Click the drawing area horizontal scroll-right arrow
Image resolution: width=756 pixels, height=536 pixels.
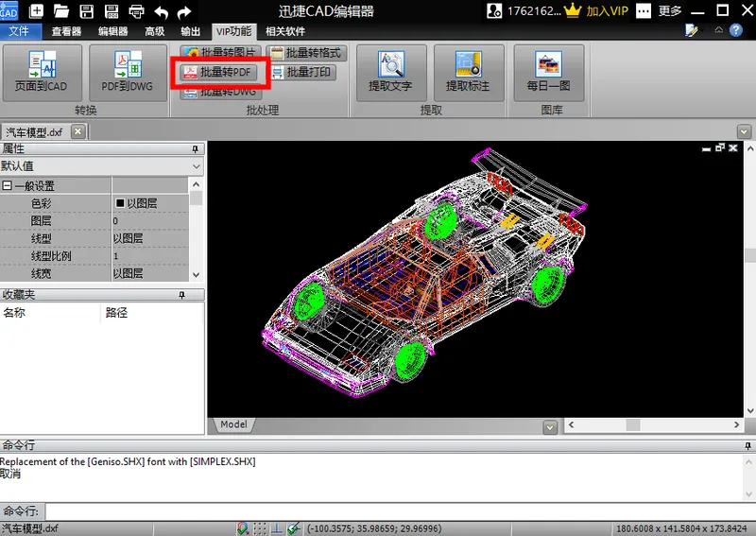pyautogui.click(x=737, y=424)
